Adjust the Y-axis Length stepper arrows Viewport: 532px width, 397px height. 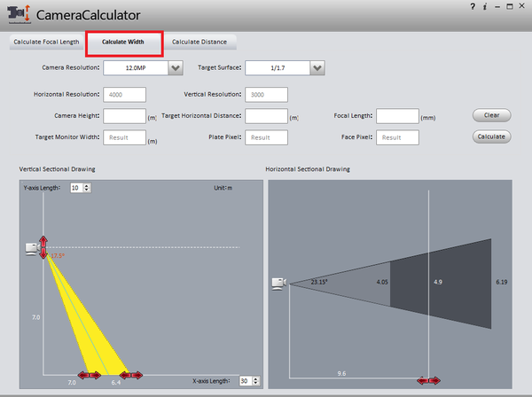click(87, 188)
